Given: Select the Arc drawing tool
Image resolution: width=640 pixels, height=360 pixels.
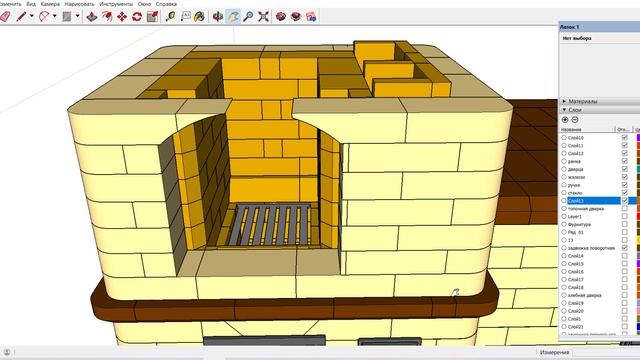Looking at the screenshot, I should tap(44, 17).
